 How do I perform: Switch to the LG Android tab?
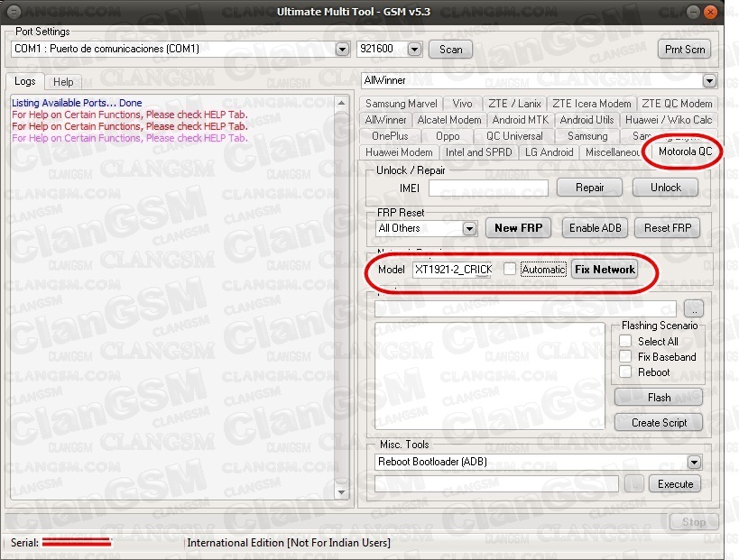pyautogui.click(x=550, y=152)
